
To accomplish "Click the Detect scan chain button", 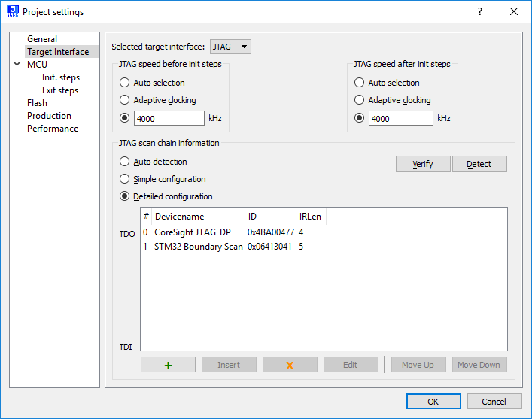I will click(479, 164).
